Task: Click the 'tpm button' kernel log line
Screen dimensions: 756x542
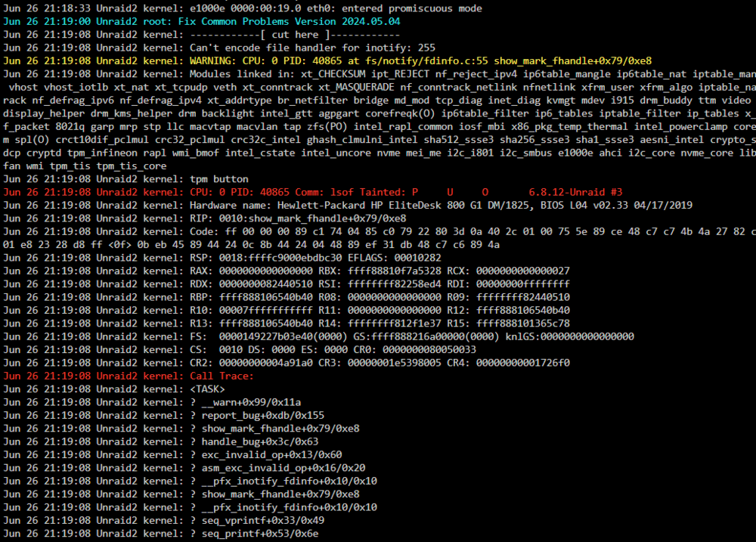Action: point(125,179)
